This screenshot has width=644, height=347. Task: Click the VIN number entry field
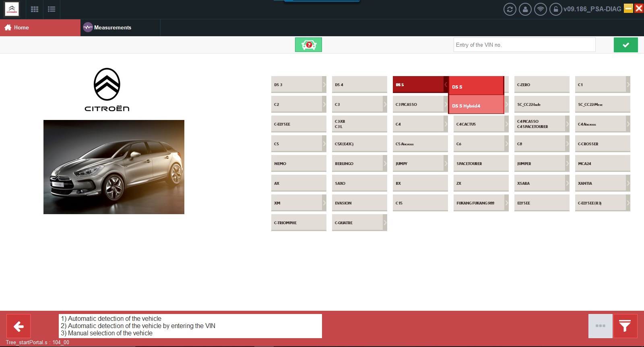[524, 45]
